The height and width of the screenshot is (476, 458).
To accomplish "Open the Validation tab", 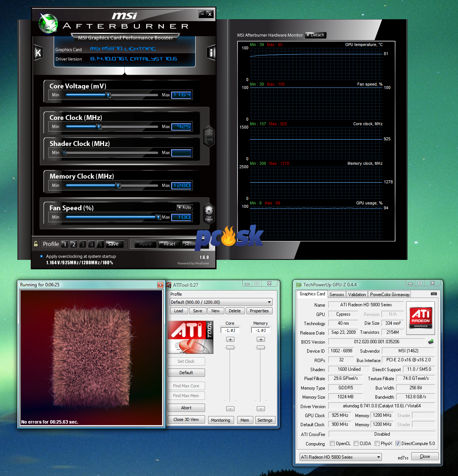I will click(x=357, y=295).
